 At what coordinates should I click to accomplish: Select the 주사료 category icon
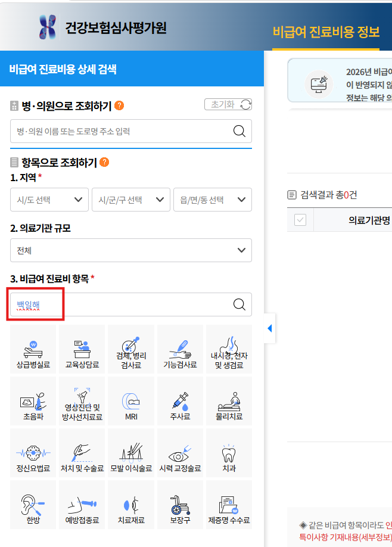click(x=180, y=401)
